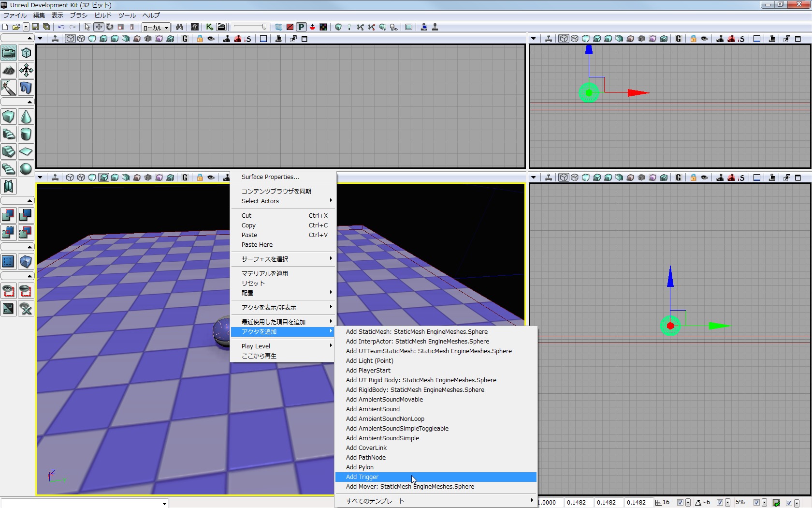This screenshot has height=508, width=812.
Task: Select the Cylinder brush builder
Action: pyautogui.click(x=26, y=134)
